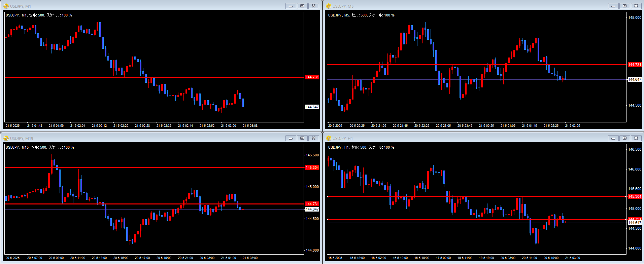Click the 145.000 price label on M5 axis
Image resolution: width=644 pixels, height=264 pixels.
pos(635,17)
